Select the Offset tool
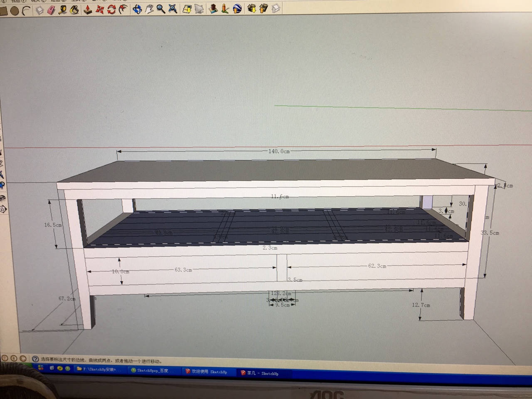Screen dimensions: 532x399 123,9
